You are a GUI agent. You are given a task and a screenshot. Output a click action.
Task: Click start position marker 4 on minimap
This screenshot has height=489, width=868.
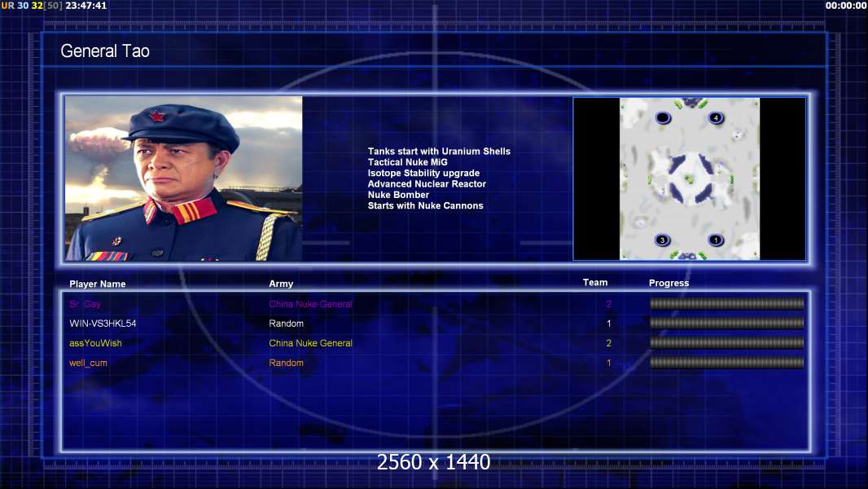point(716,117)
